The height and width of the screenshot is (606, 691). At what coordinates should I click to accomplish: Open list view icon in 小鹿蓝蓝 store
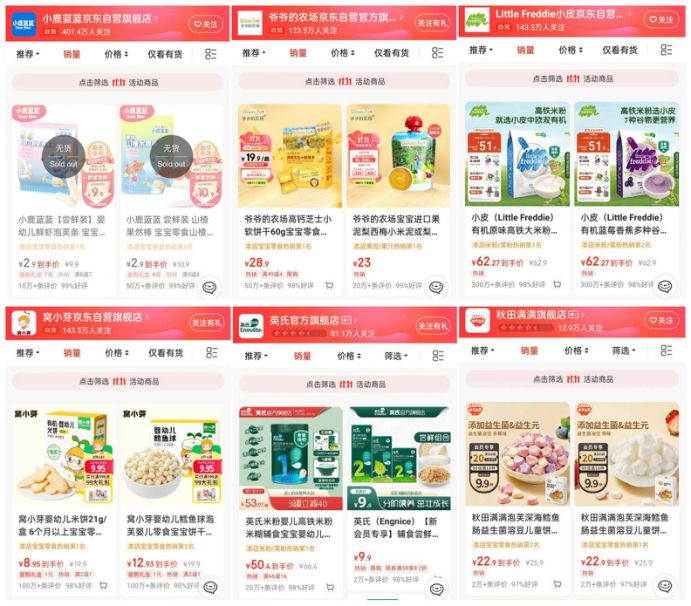211,54
